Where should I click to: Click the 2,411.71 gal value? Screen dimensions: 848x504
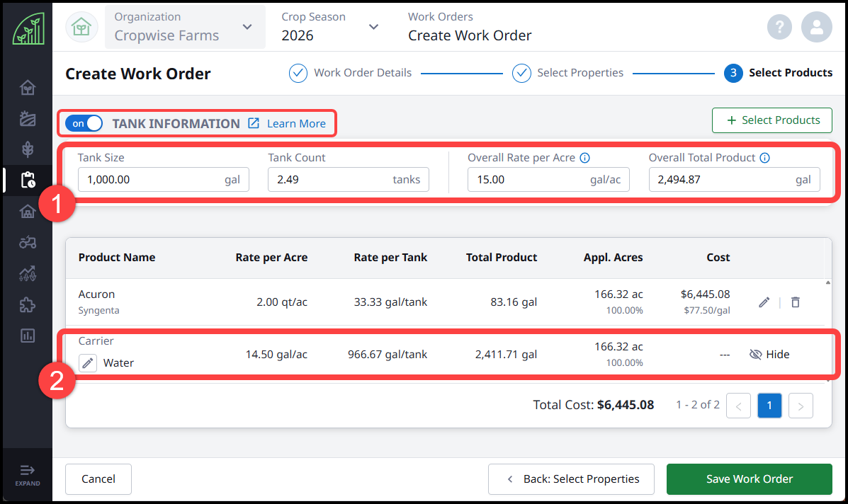(507, 355)
